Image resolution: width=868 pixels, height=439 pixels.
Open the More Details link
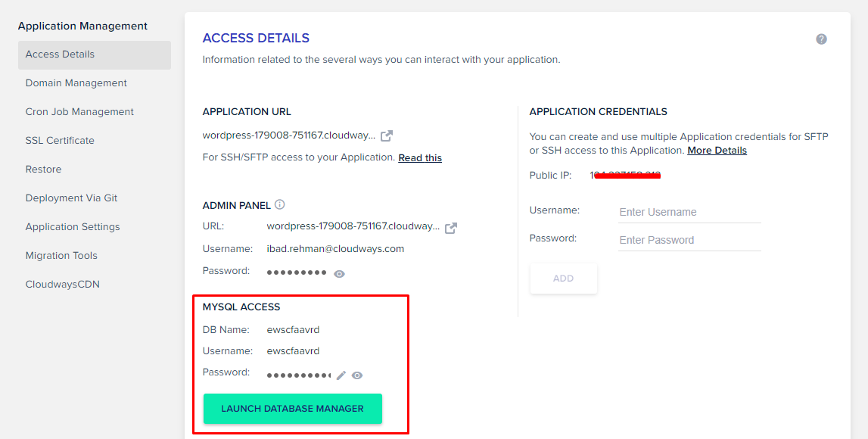(x=717, y=150)
